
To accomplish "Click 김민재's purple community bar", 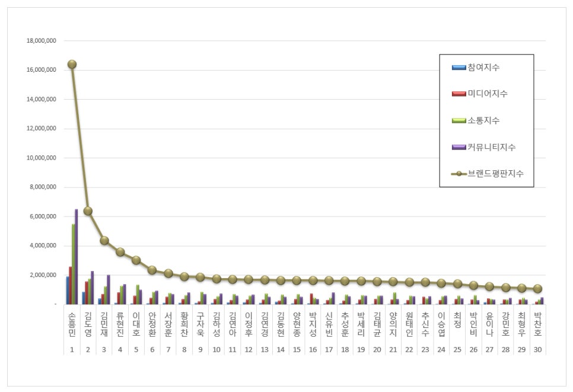I will click(109, 290).
